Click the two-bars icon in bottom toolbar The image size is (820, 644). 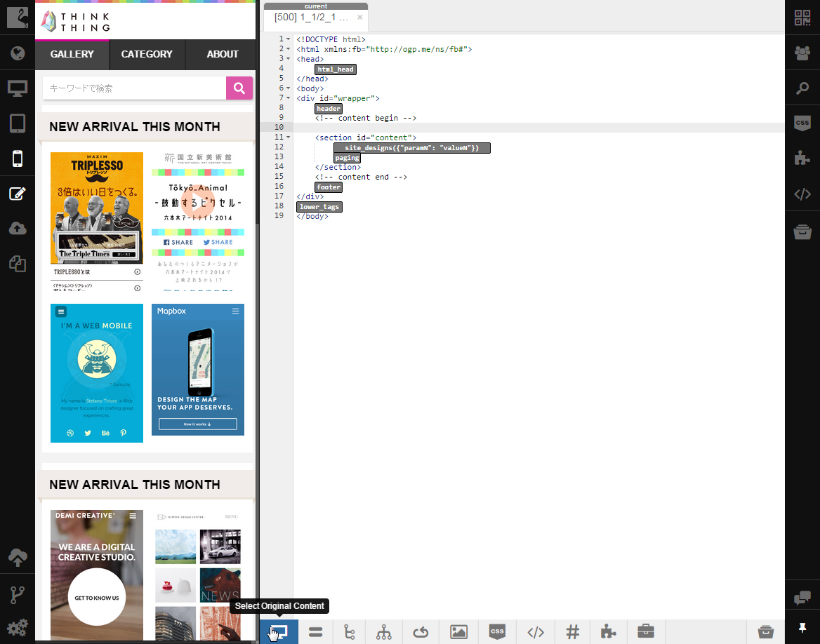315,632
